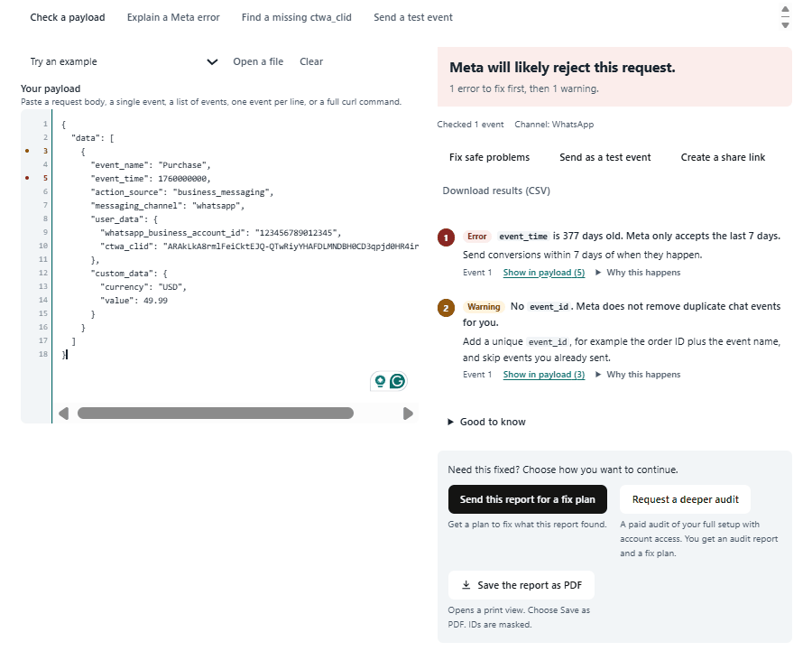Viewport: 812px width, 651px height.
Task: Send this report for a fix plan
Action: point(527,499)
